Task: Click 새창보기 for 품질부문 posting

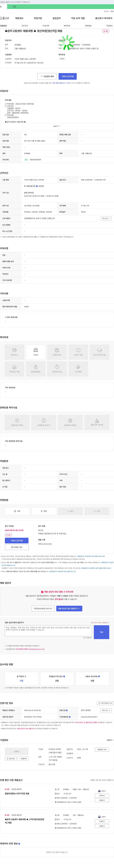Action: click(x=102, y=800)
